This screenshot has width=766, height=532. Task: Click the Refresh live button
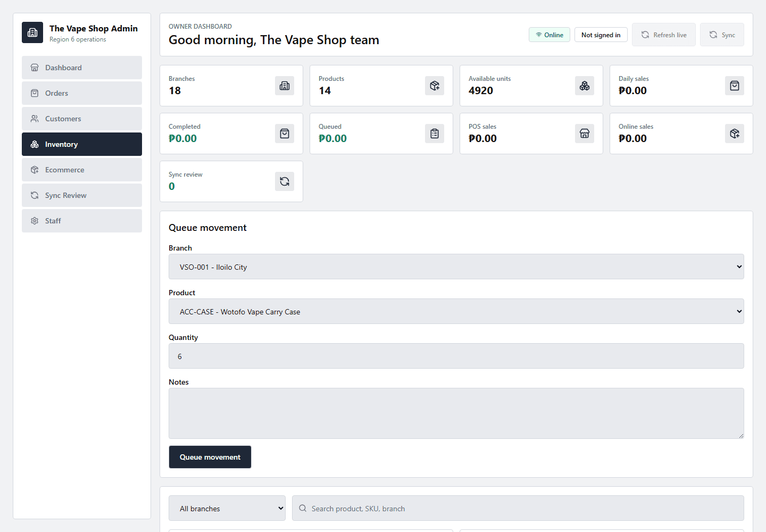[664, 35]
